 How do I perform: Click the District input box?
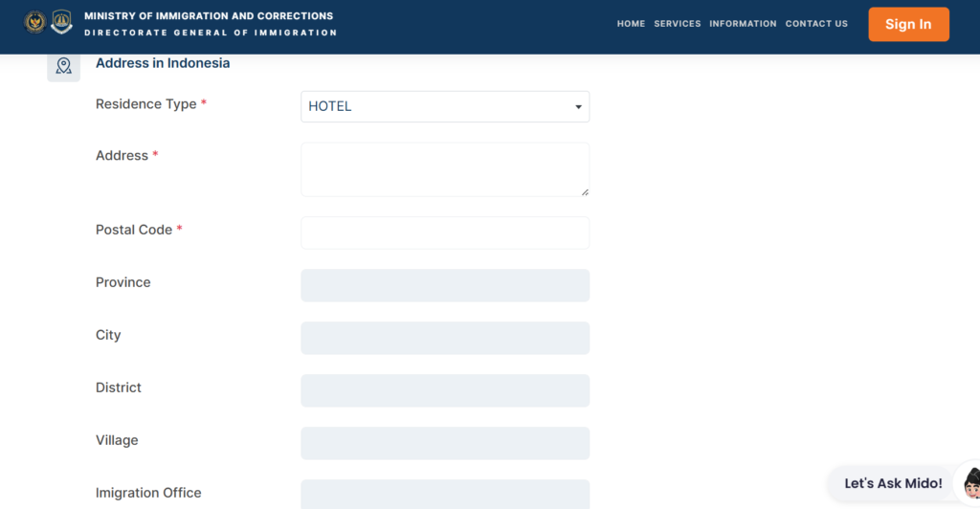pyautogui.click(x=445, y=390)
